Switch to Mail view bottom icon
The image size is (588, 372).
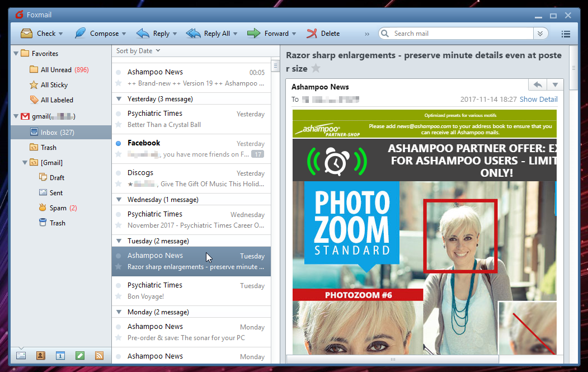click(21, 356)
